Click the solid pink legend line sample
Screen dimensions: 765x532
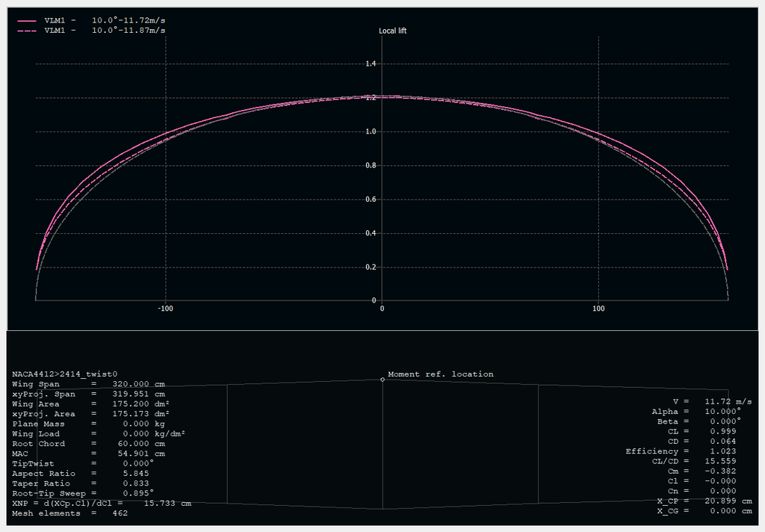coord(26,21)
